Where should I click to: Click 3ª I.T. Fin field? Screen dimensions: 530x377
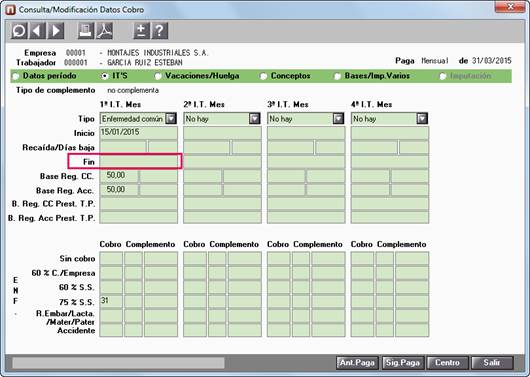pos(306,162)
